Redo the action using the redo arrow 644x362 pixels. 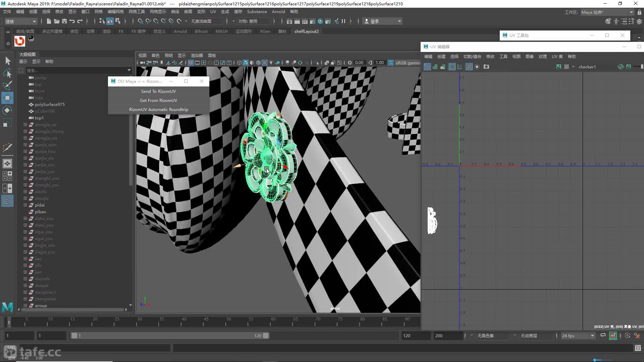pyautogui.click(x=80, y=21)
